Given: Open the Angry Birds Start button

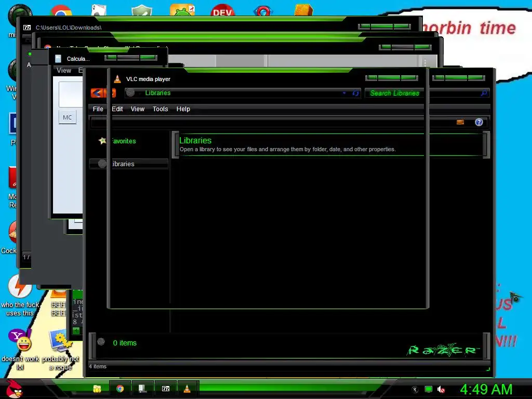Looking at the screenshot, I should tap(14, 389).
